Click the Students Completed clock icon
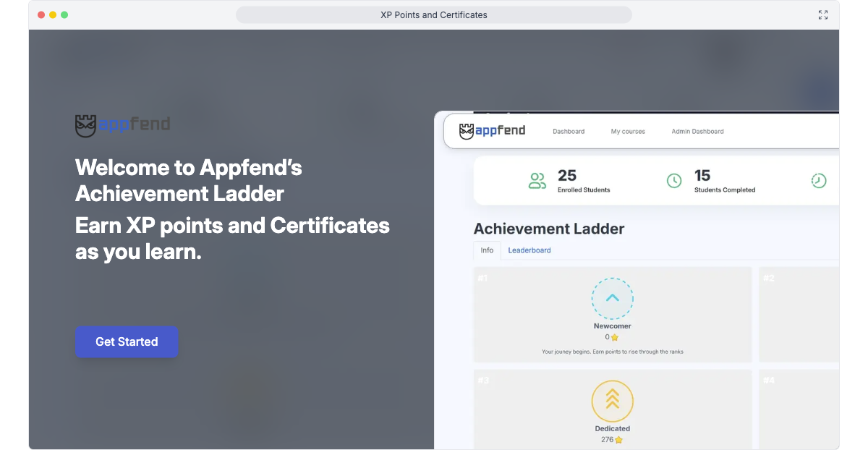Viewport: 868px width, 450px height. [674, 181]
